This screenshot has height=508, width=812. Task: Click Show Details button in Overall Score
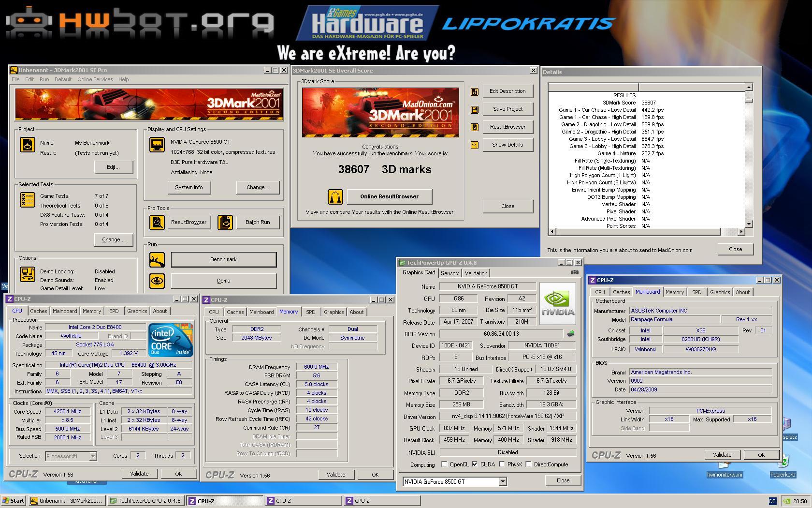point(507,145)
